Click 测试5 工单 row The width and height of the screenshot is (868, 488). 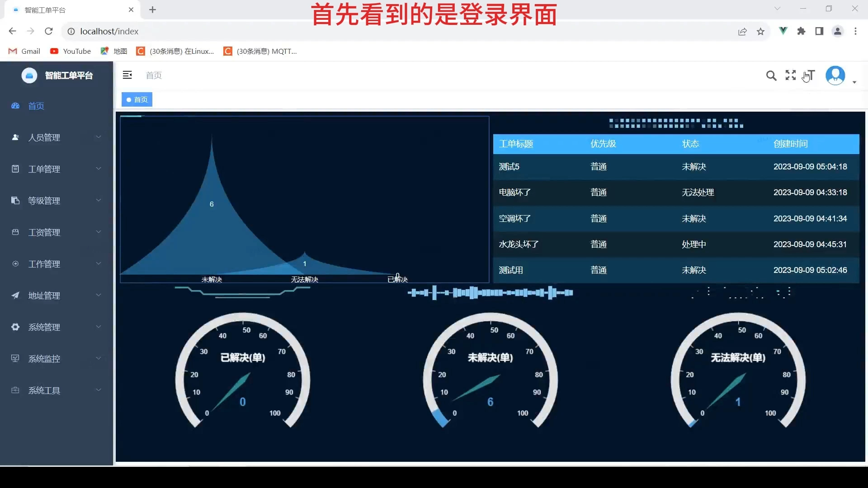tap(676, 166)
